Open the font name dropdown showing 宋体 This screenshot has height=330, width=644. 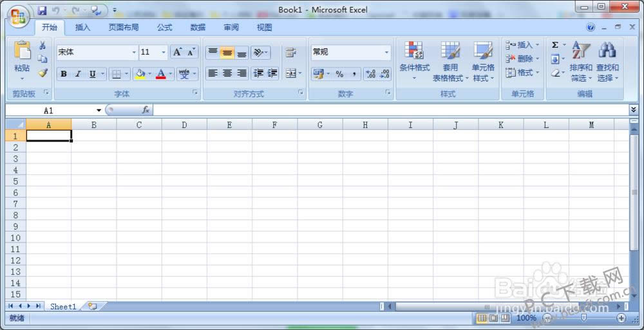click(x=134, y=52)
